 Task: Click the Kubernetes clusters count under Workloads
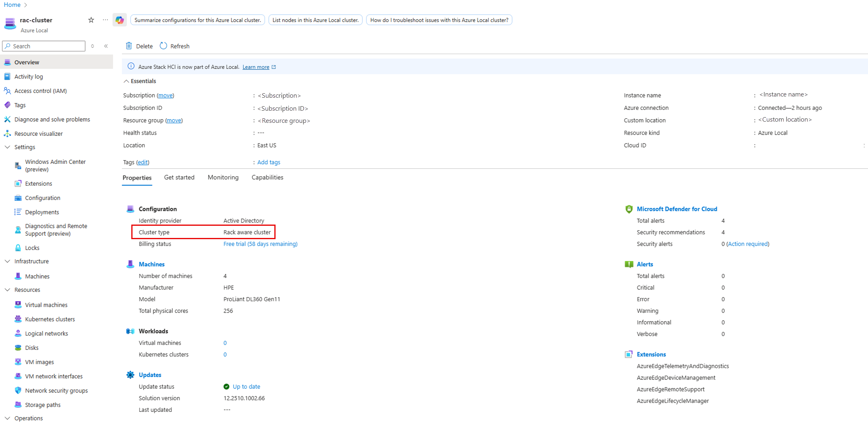pos(225,355)
